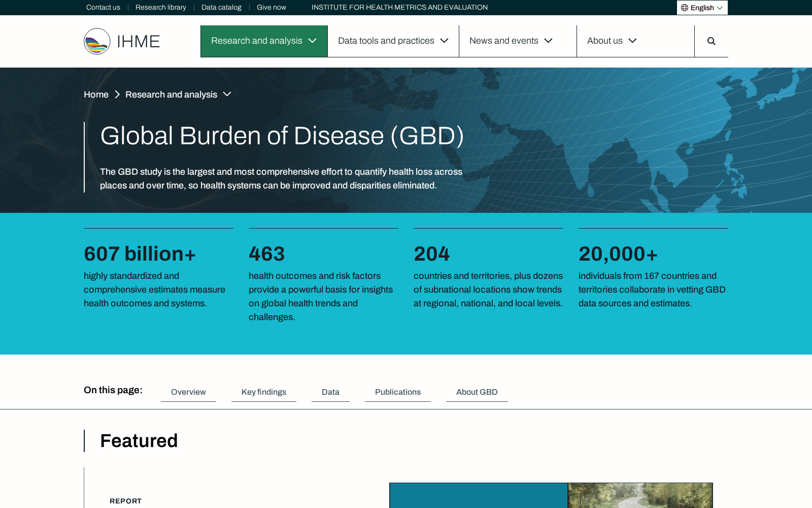Go to Contact us link
The height and width of the screenshot is (508, 812).
pos(103,8)
